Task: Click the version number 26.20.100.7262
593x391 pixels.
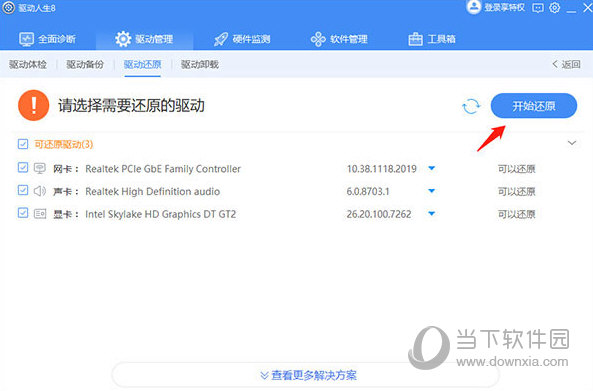Action: (x=379, y=214)
